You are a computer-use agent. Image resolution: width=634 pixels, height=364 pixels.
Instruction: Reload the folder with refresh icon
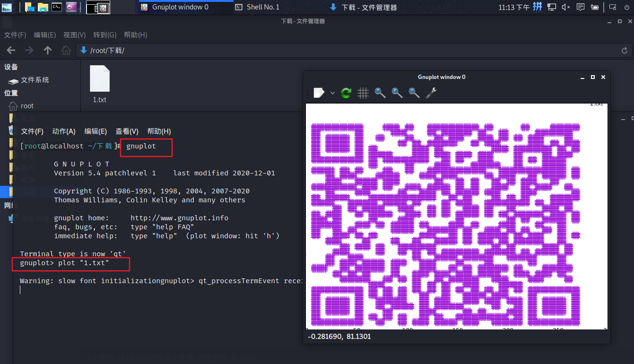pyautogui.click(x=625, y=51)
